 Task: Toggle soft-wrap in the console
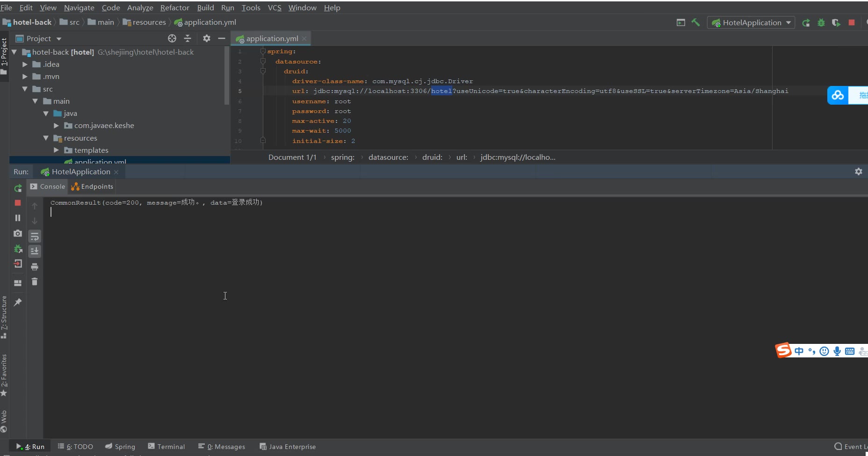click(x=35, y=236)
